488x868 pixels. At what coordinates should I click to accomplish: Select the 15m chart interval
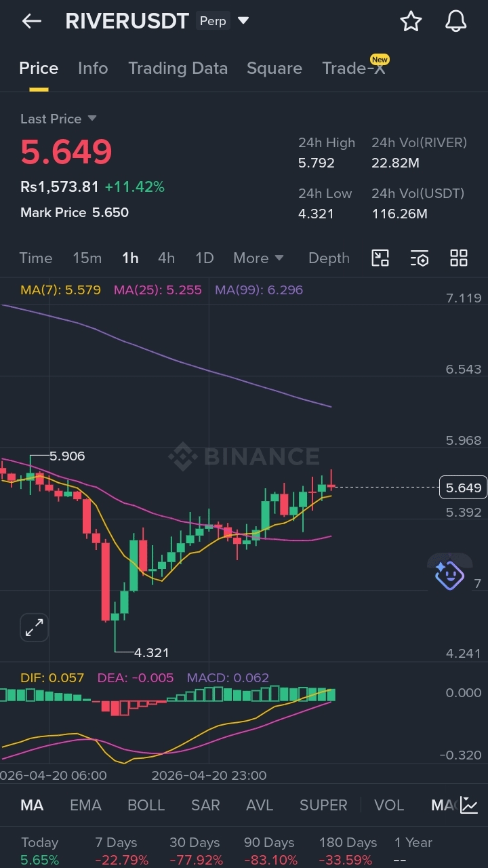[87, 258]
